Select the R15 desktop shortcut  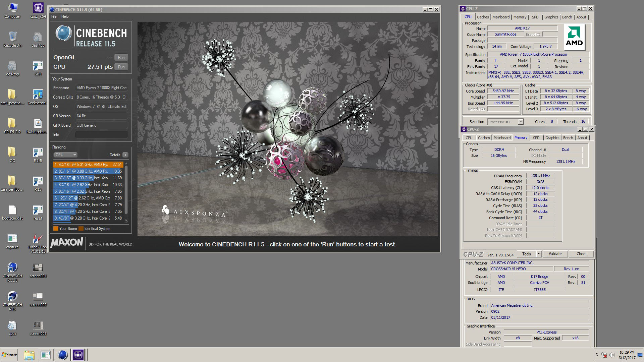coord(38,183)
